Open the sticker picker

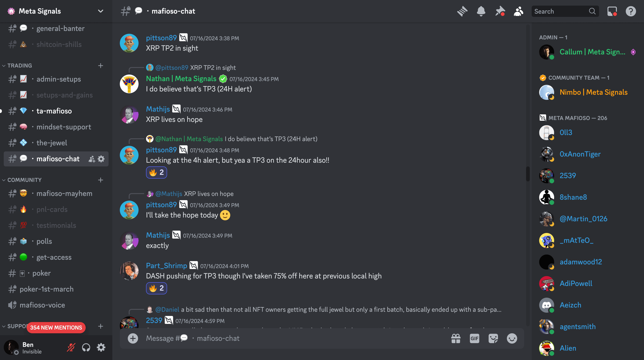coord(493,338)
